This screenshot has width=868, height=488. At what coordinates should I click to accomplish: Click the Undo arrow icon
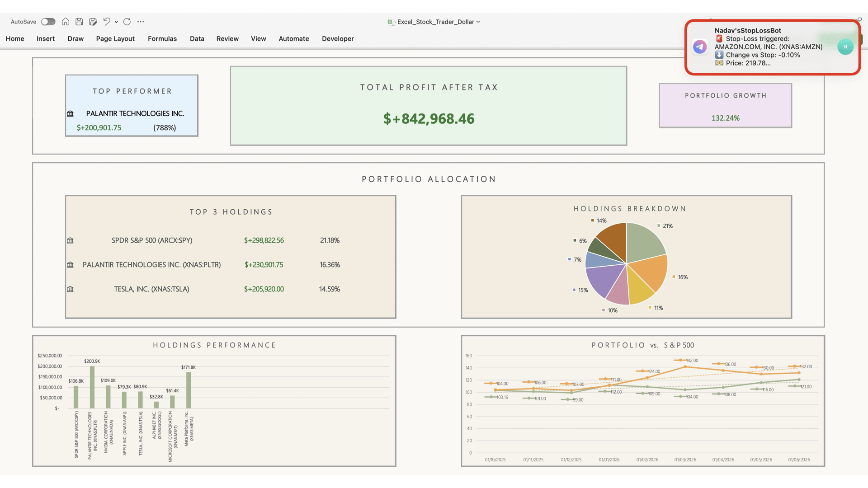pyautogui.click(x=106, y=22)
